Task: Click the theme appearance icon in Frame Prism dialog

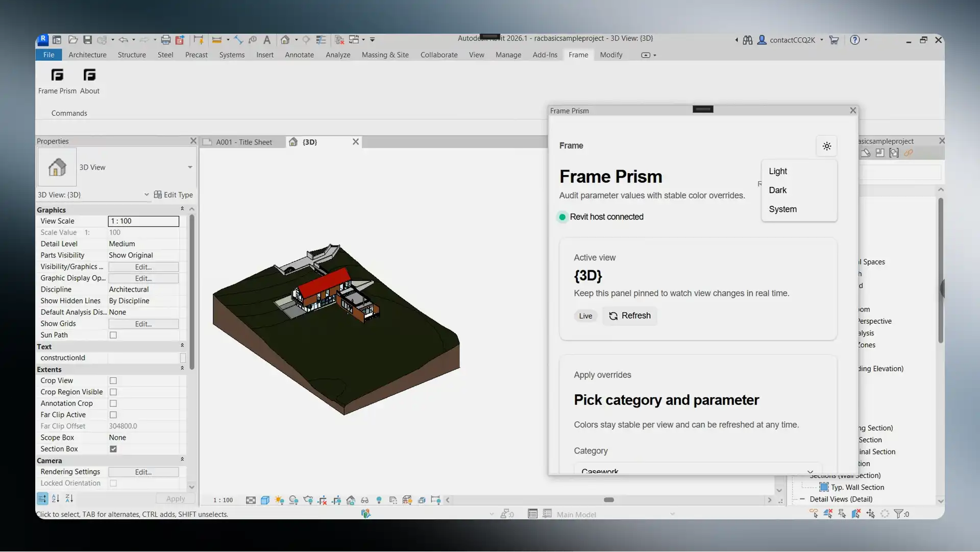Action: coord(827,146)
